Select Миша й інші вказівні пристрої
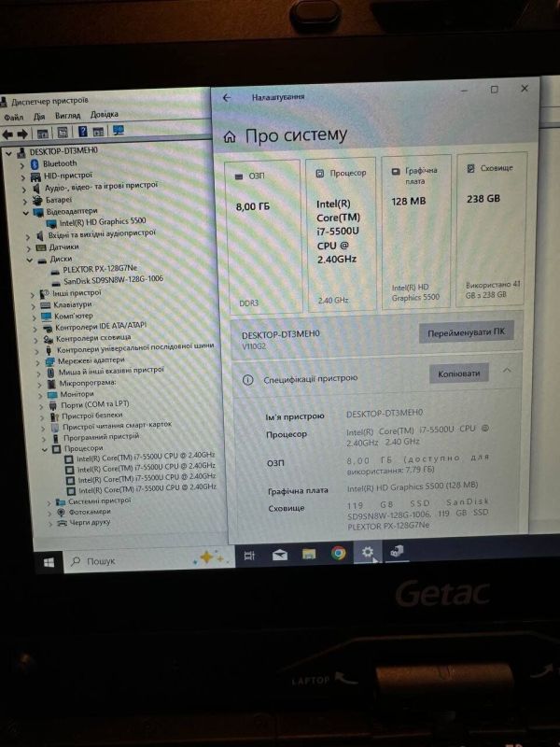Image resolution: width=560 pixels, height=747 pixels. coord(111,371)
